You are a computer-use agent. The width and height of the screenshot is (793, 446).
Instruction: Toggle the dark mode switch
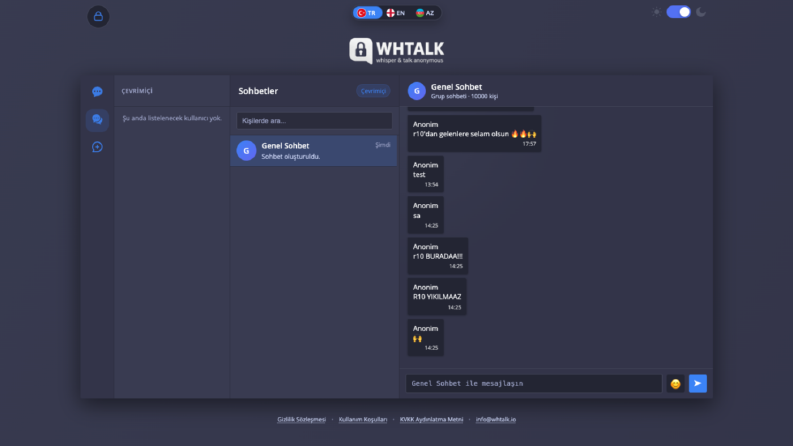(x=678, y=12)
